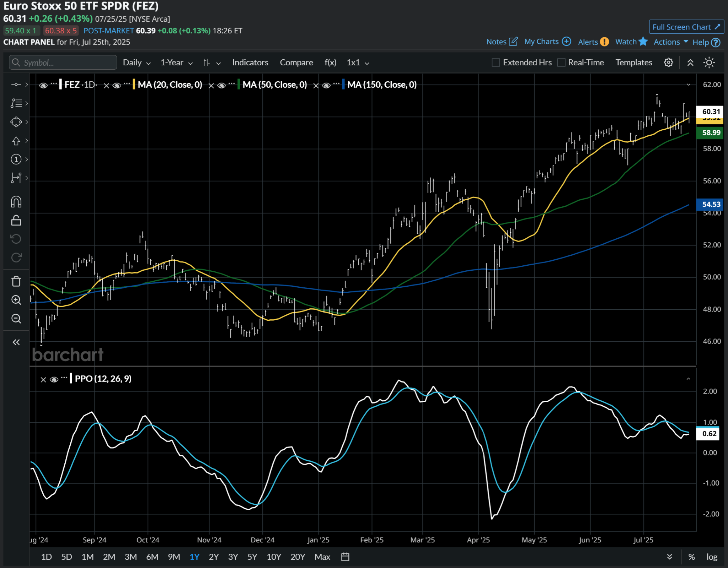This screenshot has height=568, width=728.
Task: Undo the last chart action
Action: [x=16, y=239]
